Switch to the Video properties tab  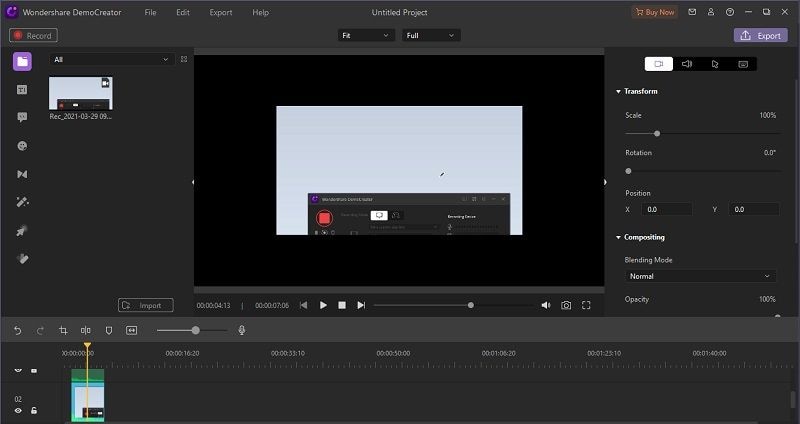point(659,64)
